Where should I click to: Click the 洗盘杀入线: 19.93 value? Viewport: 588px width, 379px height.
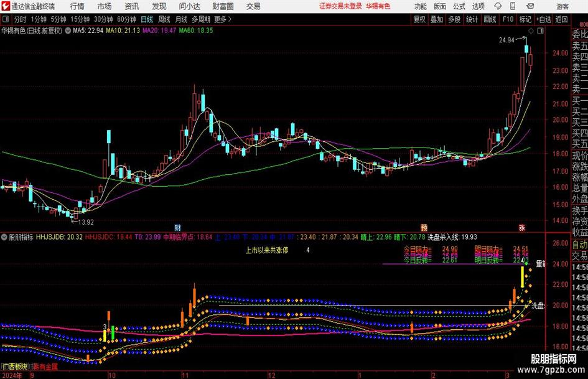(x=452, y=237)
